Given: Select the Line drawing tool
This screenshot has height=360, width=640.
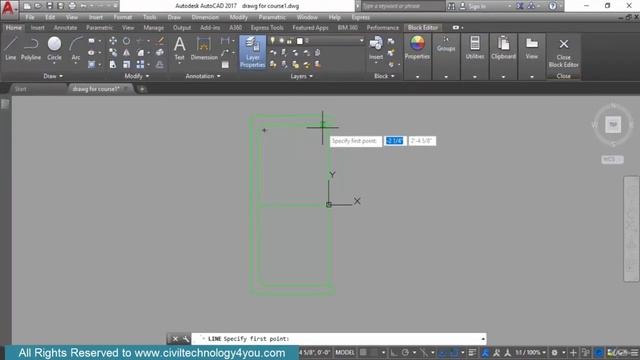Looking at the screenshot, I should click(11, 48).
